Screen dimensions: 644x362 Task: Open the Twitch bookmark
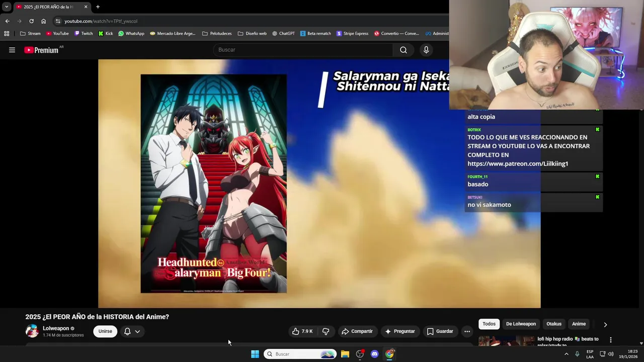point(84,34)
